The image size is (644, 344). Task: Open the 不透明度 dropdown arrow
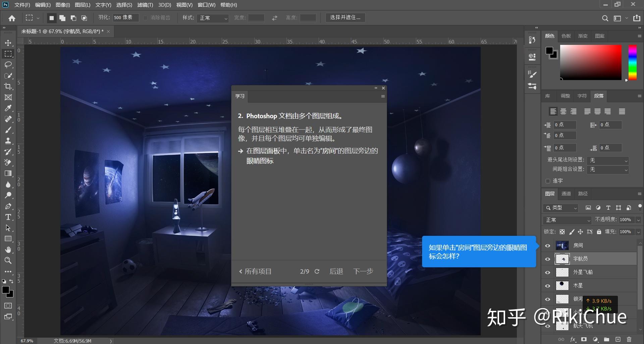(x=638, y=220)
